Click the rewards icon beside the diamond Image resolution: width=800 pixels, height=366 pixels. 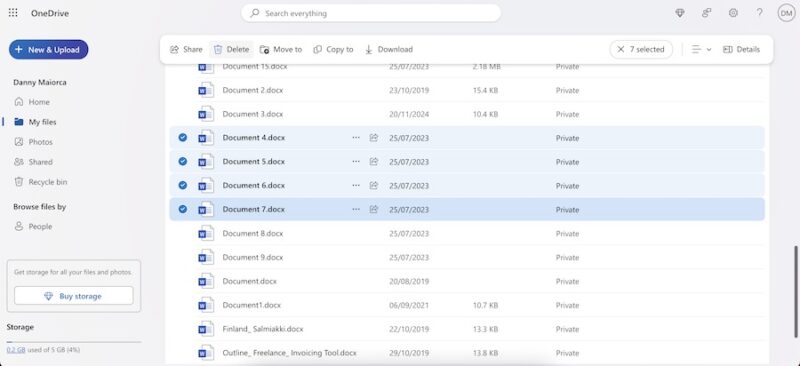(x=707, y=13)
